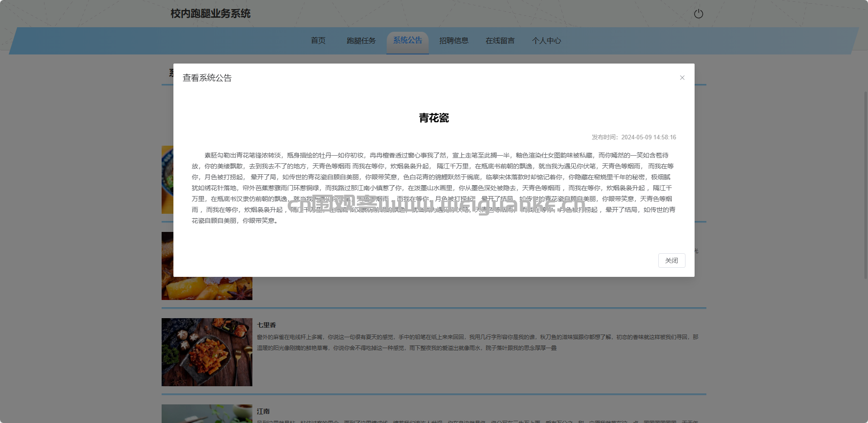Click the 江南 announcement title
Screen dimensions: 868x423
tap(263, 411)
